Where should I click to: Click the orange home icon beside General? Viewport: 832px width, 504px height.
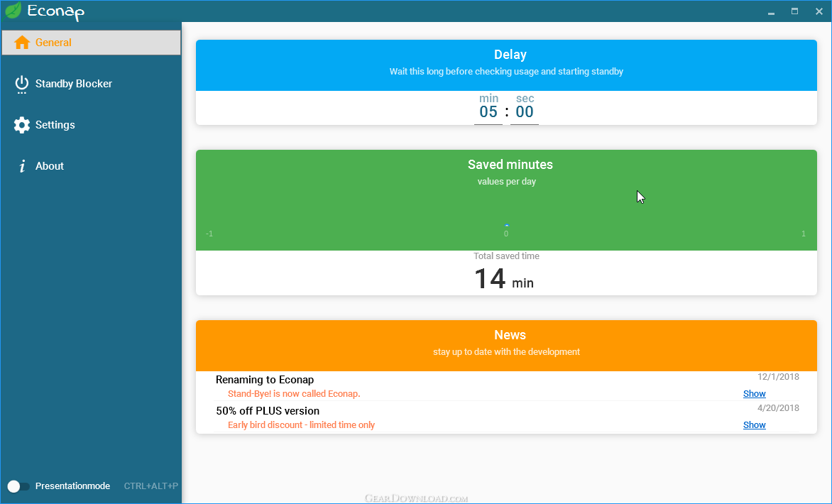coord(22,43)
